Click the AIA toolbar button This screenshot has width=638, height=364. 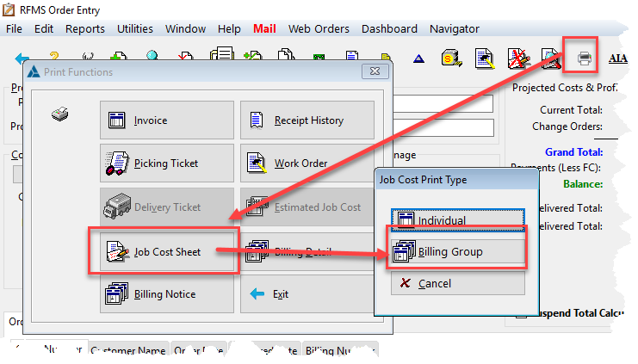(x=617, y=59)
